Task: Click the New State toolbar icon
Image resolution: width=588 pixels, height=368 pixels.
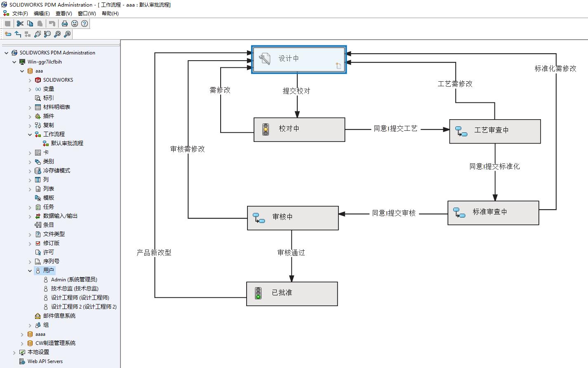Action: 7,34
